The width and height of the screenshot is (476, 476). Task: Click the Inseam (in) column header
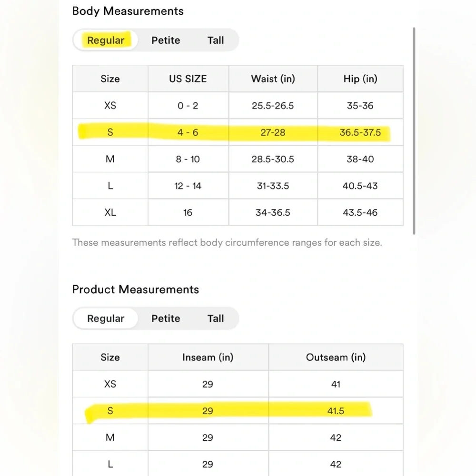pyautogui.click(x=208, y=357)
